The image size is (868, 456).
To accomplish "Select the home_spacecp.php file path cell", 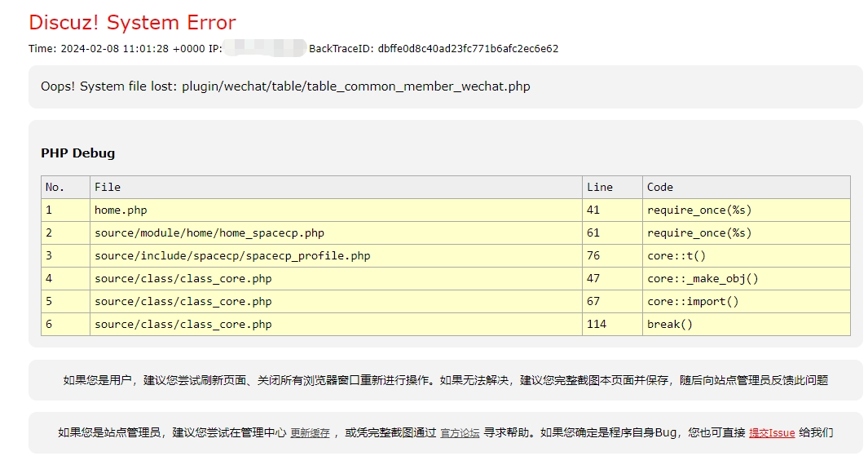I will tap(209, 232).
